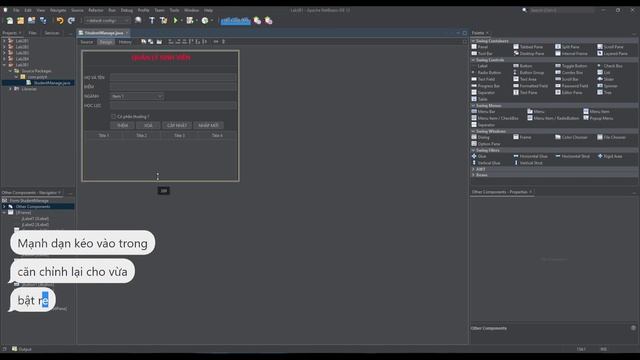This screenshot has height=360, width=640.
Task: Expand the AWT palette section
Action: [473, 169]
